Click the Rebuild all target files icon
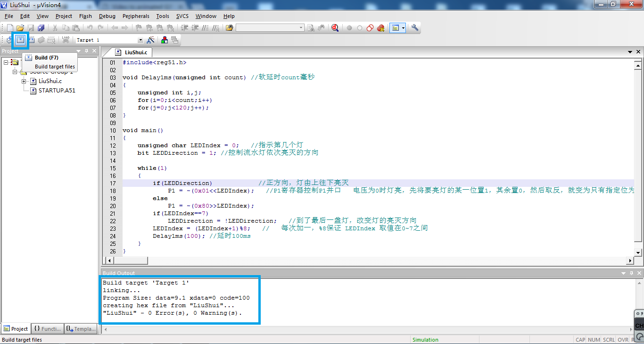The height and width of the screenshot is (344, 644). [31, 40]
